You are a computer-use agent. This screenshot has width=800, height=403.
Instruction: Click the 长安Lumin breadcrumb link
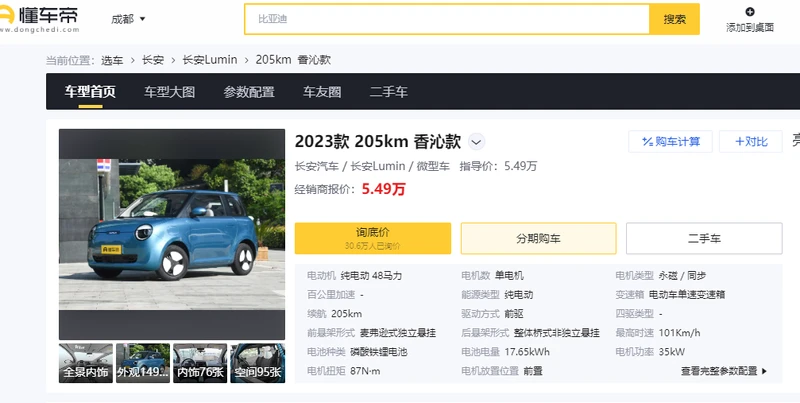(x=210, y=60)
